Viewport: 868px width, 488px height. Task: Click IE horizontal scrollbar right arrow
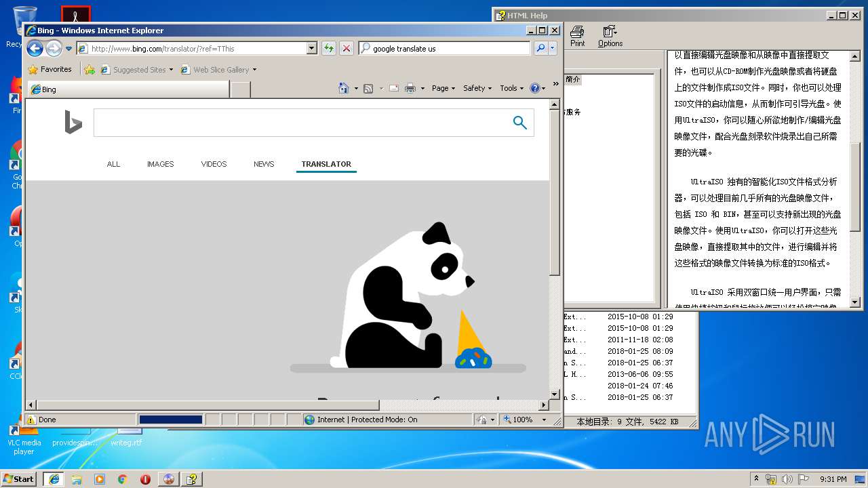tap(543, 405)
